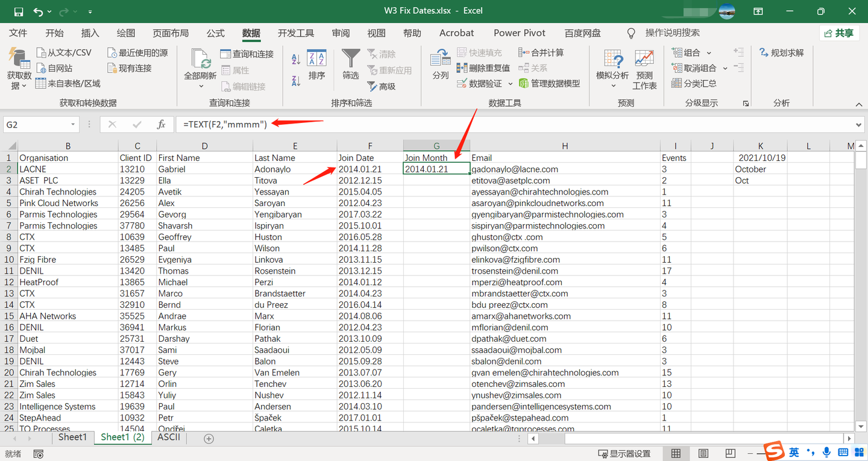Add a new sheet with plus button

coord(209,439)
